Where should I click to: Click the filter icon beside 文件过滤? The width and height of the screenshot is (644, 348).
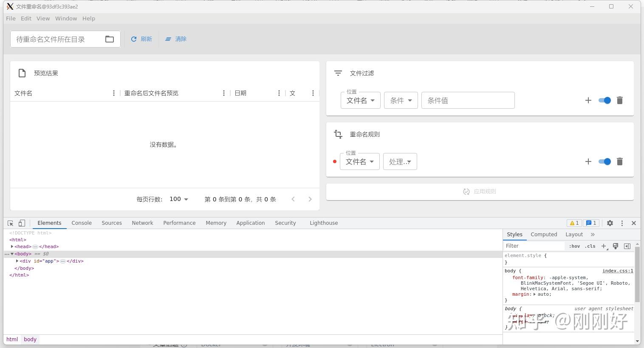coord(338,73)
